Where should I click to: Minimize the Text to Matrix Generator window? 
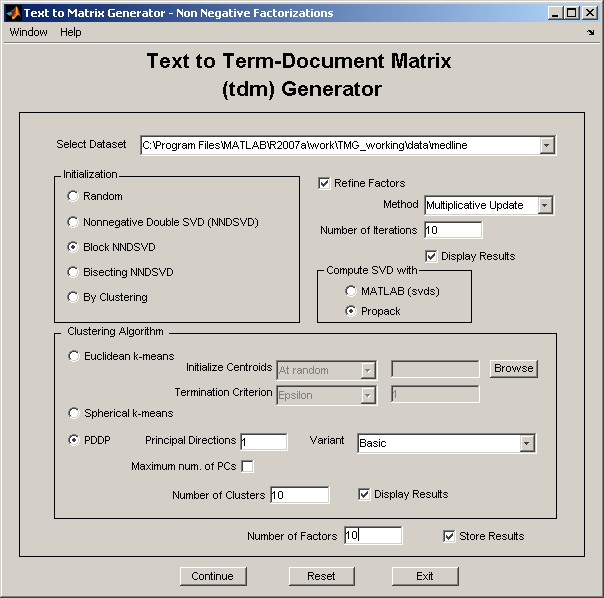[x=555, y=13]
